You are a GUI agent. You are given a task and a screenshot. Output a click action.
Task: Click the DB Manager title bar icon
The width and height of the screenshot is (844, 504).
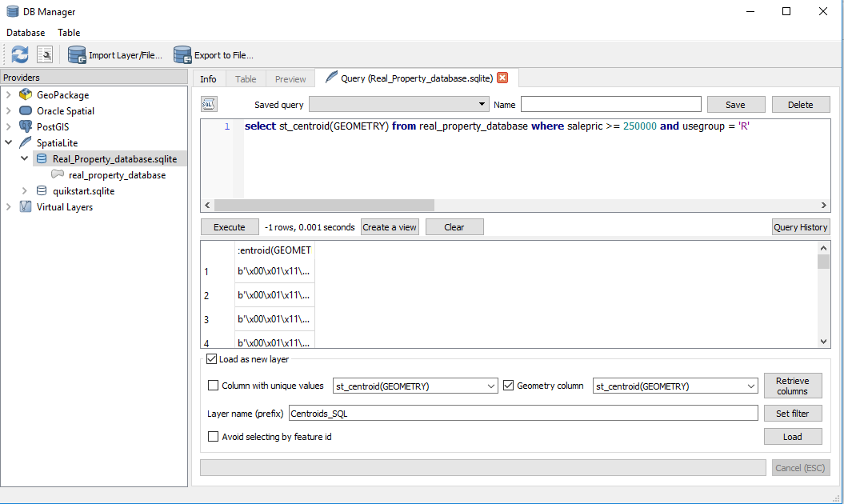pos(12,11)
